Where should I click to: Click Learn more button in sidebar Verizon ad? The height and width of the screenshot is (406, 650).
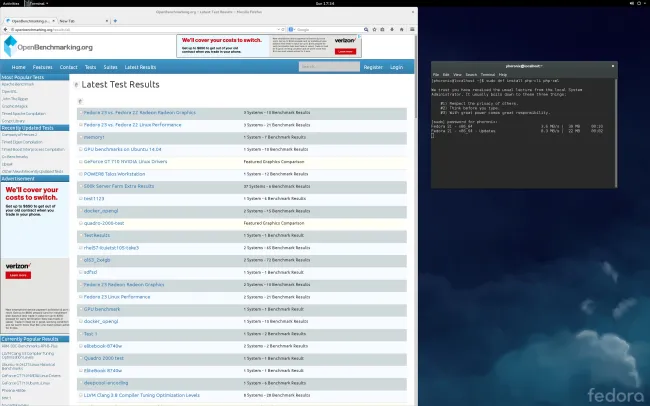18,275
